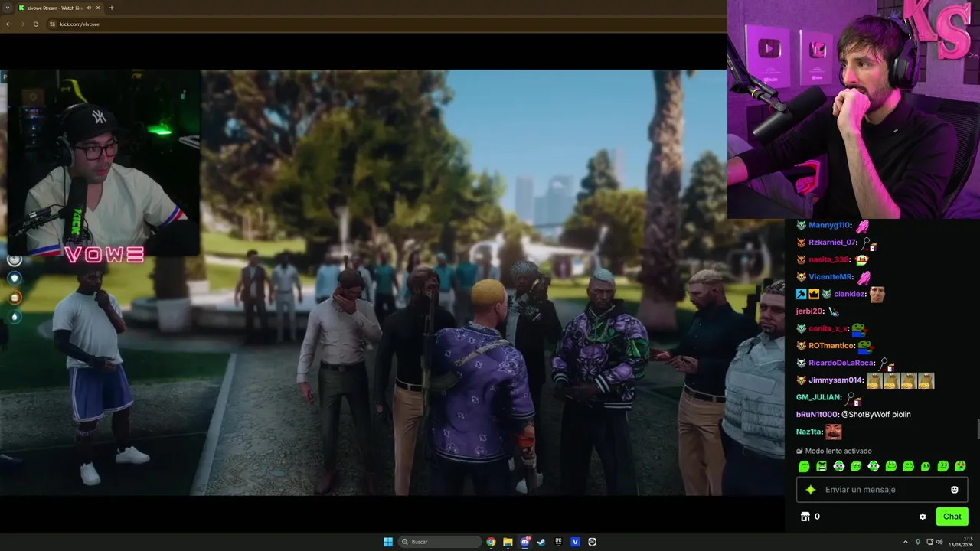Click the microphone icon in system tray

(918, 542)
